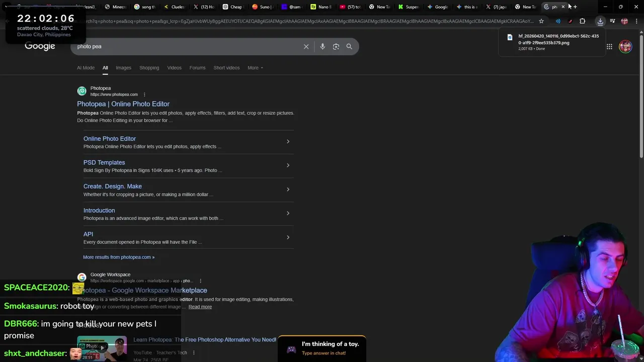The image size is (644, 362).
Task: Switch to the (12) Ho X tab
Action: (x=204, y=7)
